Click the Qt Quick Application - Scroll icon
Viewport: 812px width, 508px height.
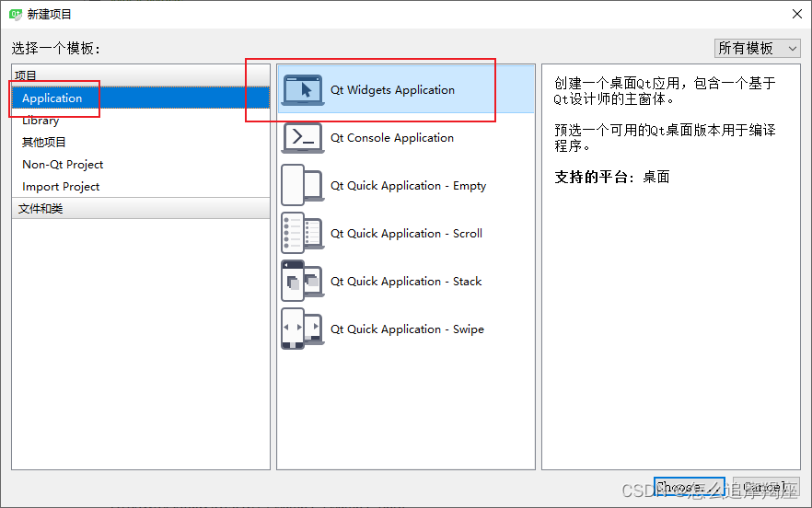(303, 233)
